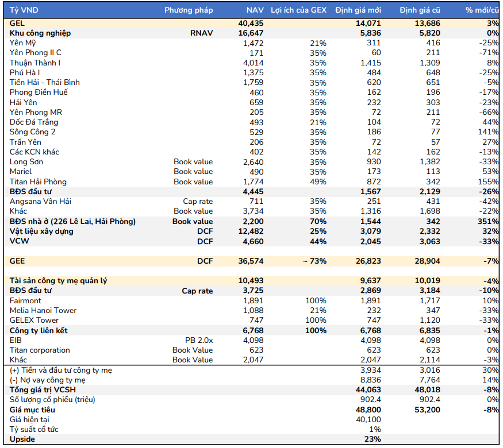Click the 'VCW' row label

19,241
